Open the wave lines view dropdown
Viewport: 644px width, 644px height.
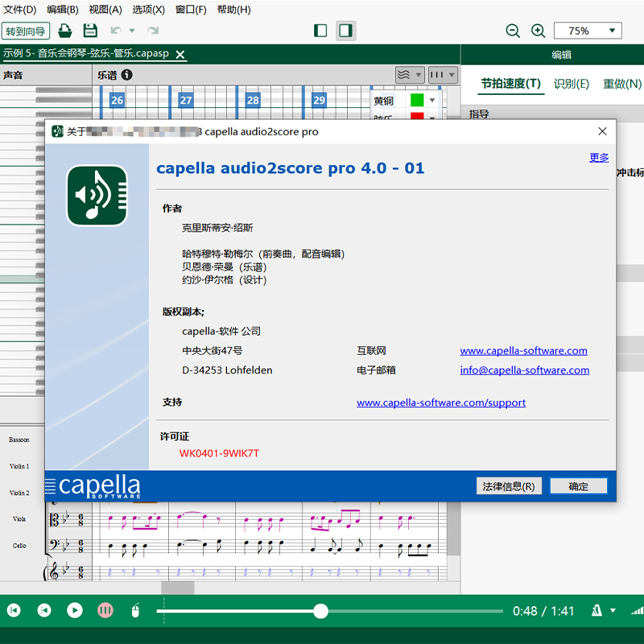[x=410, y=75]
